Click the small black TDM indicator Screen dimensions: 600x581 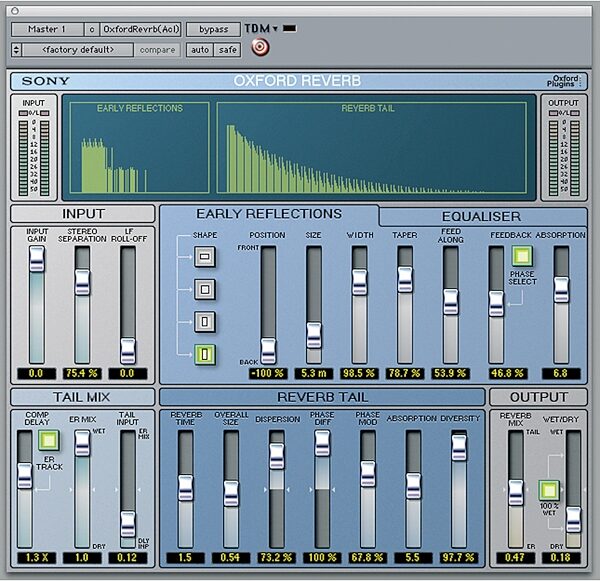pos(289,29)
